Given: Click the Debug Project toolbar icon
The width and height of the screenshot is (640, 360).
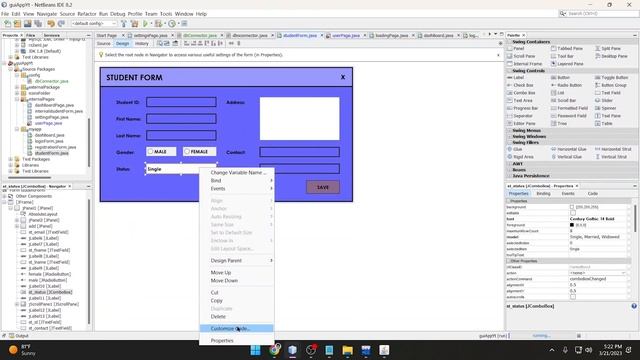Looking at the screenshot, I should click(x=158, y=24).
